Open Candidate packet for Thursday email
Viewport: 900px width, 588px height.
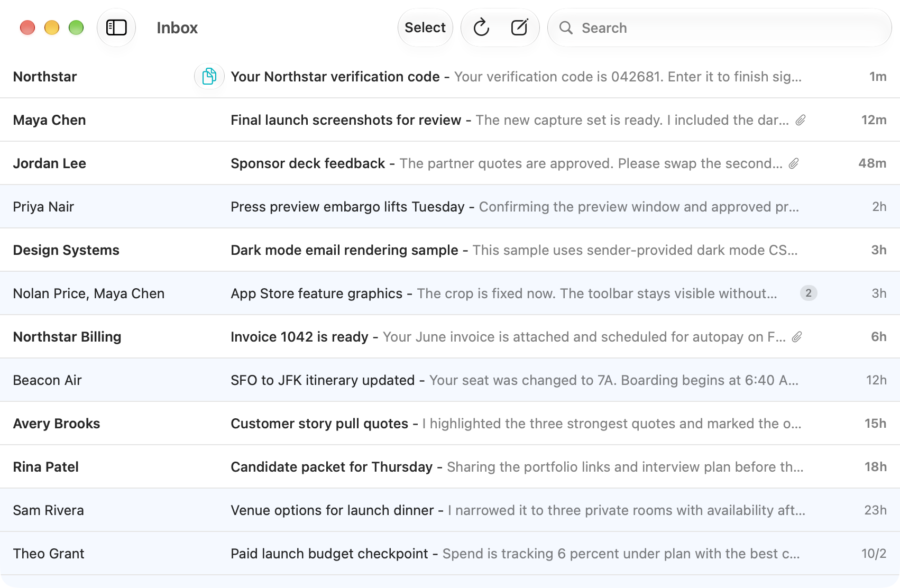pyautogui.click(x=450, y=467)
